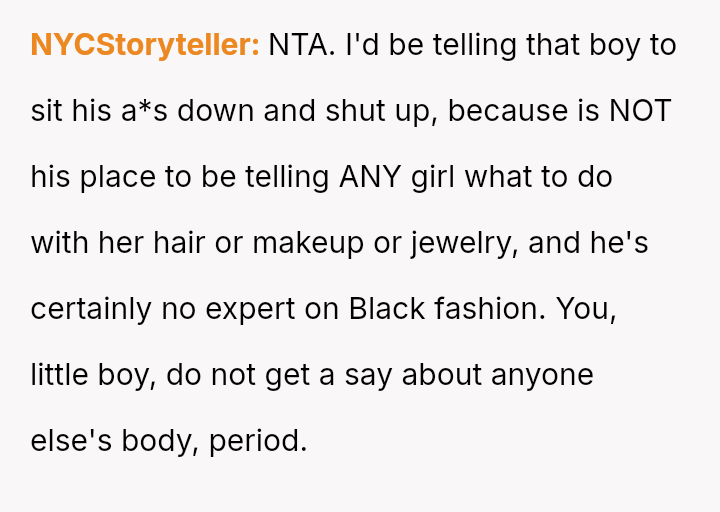Image resolution: width=720 pixels, height=512 pixels.
Task: Click the capitalized word "ANY"
Action: [371, 177]
